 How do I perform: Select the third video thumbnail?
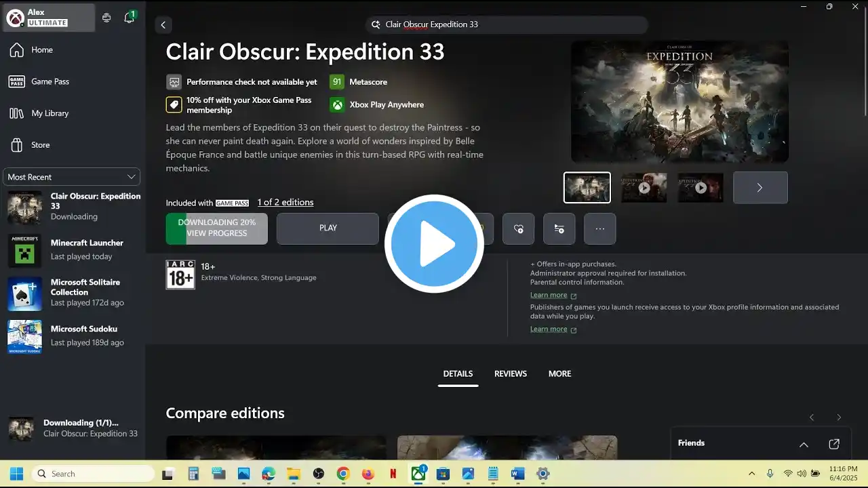(701, 188)
